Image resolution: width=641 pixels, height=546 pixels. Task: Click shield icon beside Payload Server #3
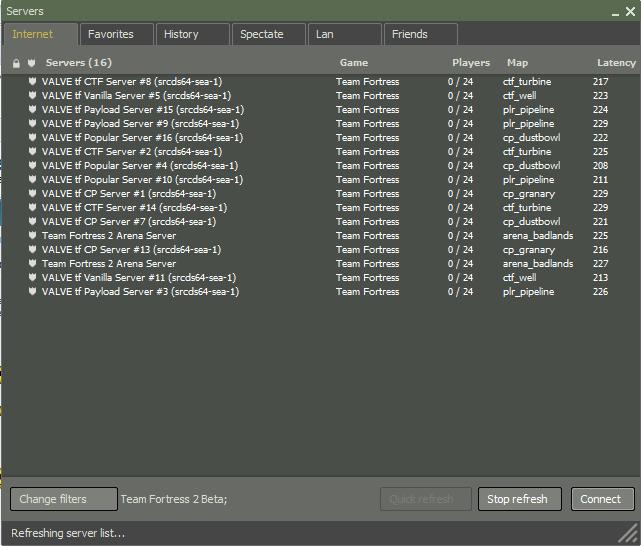click(32, 291)
